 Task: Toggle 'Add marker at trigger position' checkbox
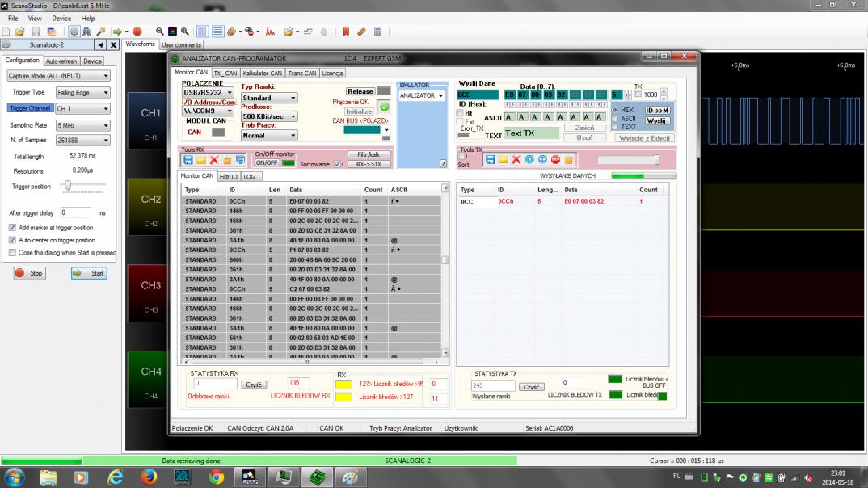coord(12,228)
